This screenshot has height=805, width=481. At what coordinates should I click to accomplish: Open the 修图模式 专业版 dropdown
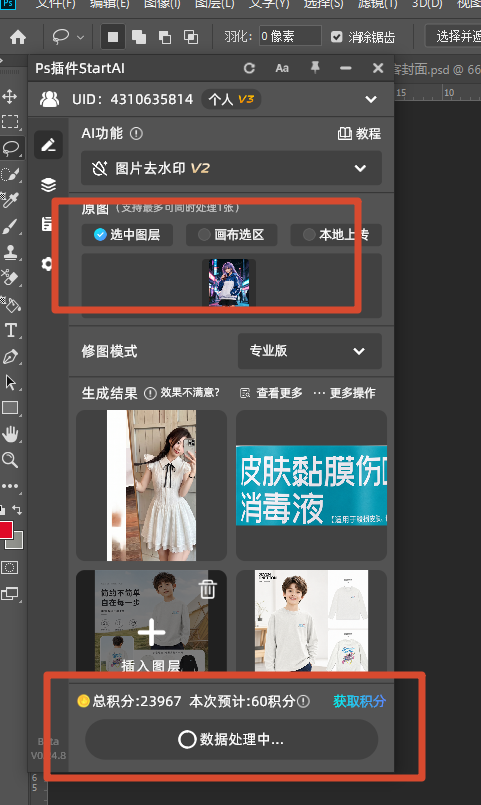310,351
